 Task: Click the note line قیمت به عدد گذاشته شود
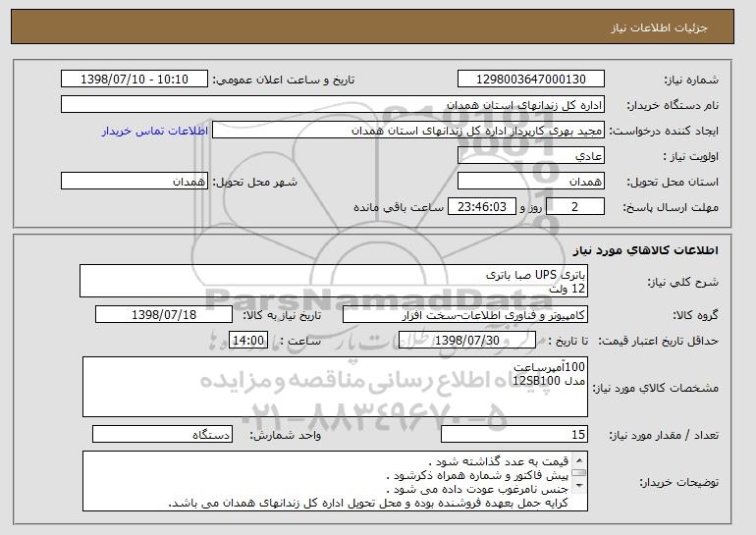[498, 461]
